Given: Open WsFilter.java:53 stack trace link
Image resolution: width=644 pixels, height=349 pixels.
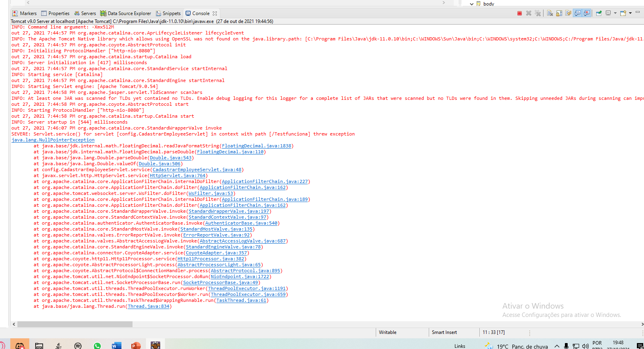Looking at the screenshot, I should click(x=211, y=193).
